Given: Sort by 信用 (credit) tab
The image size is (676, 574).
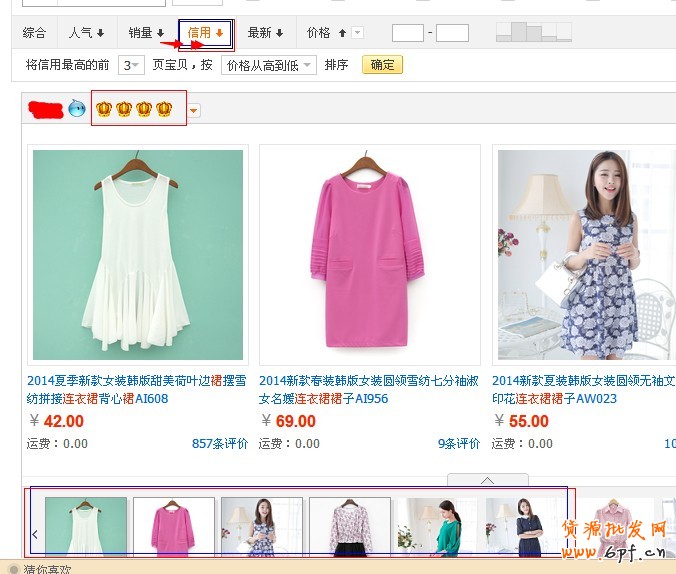Looking at the screenshot, I should pos(205,33).
